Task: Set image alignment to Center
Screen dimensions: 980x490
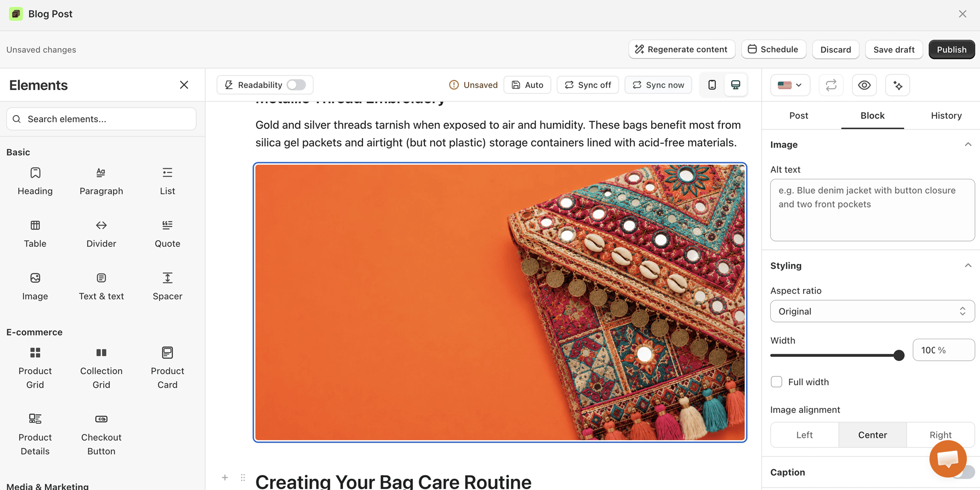Action: tap(872, 435)
